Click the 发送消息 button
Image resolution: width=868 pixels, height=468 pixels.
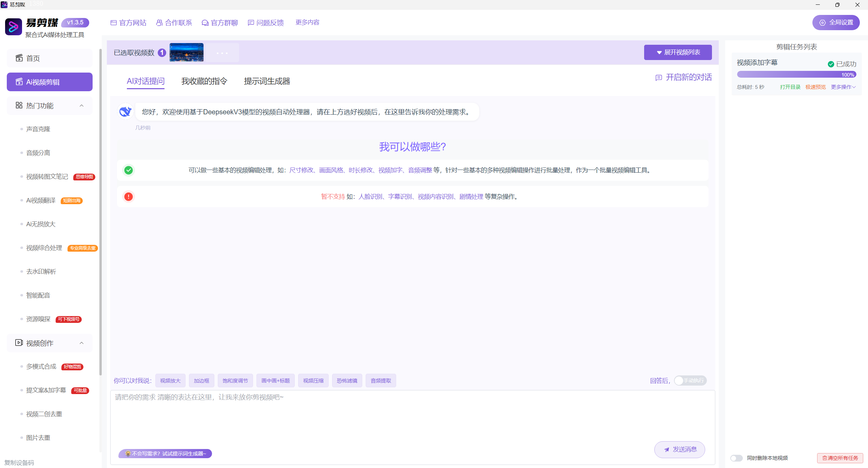[679, 449]
